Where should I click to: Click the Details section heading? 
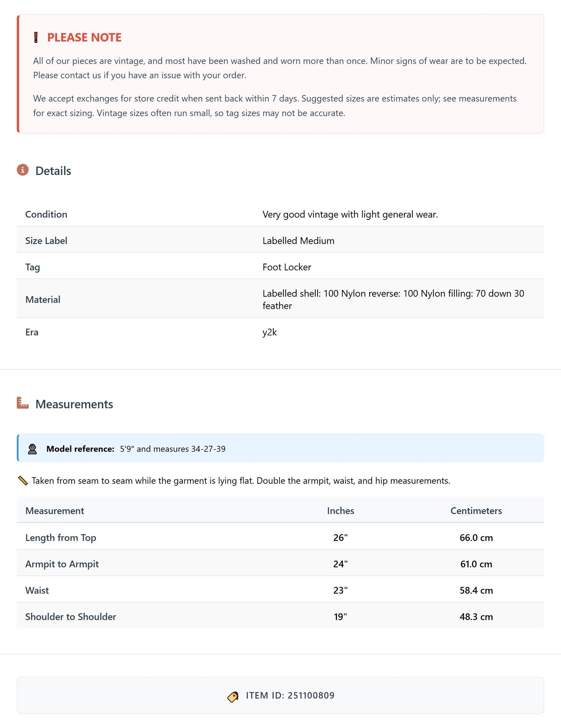tap(53, 171)
